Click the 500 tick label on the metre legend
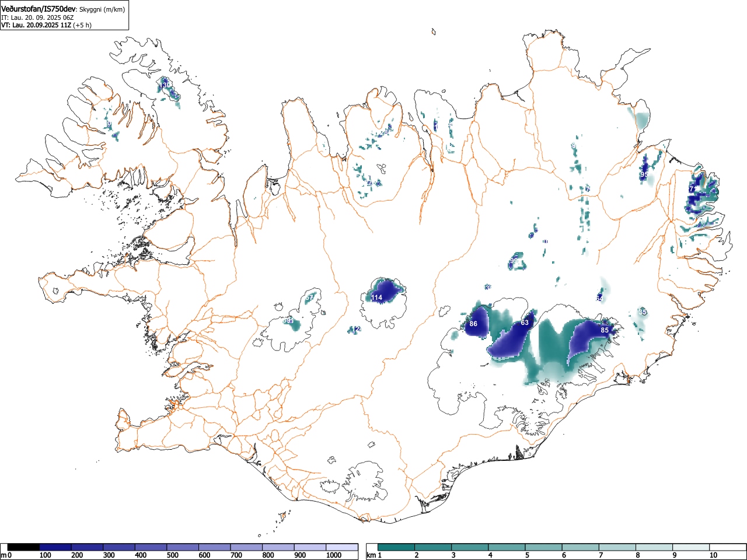This screenshot has width=747, height=560. tap(173, 555)
